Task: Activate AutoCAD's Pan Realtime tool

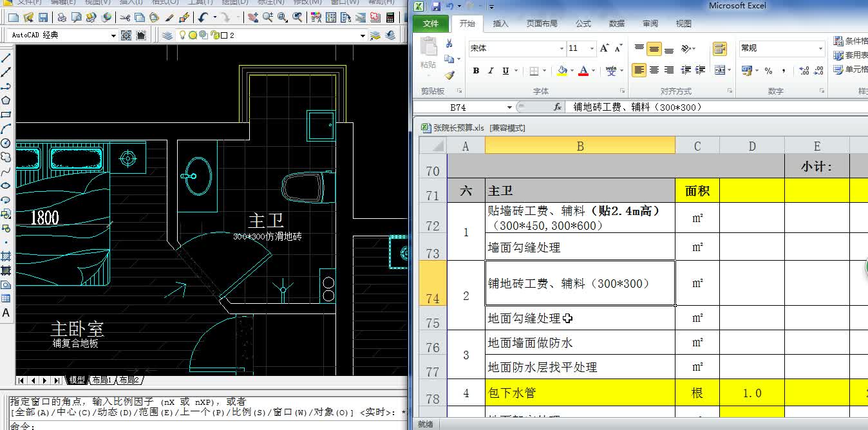Action: click(253, 18)
